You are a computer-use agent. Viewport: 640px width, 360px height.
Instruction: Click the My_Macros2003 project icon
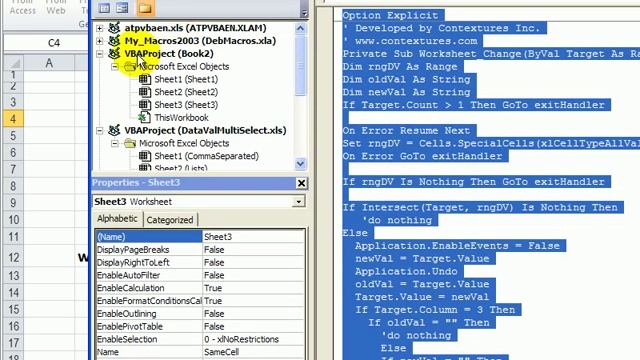coord(114,41)
